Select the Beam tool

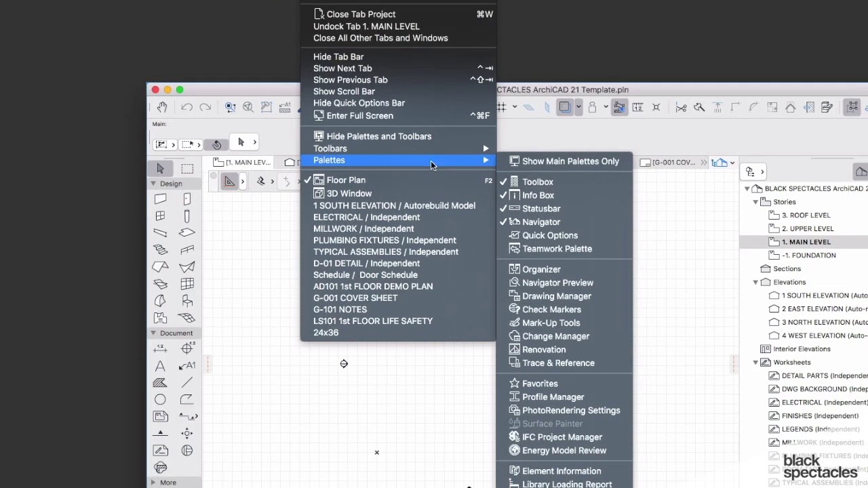click(160, 233)
